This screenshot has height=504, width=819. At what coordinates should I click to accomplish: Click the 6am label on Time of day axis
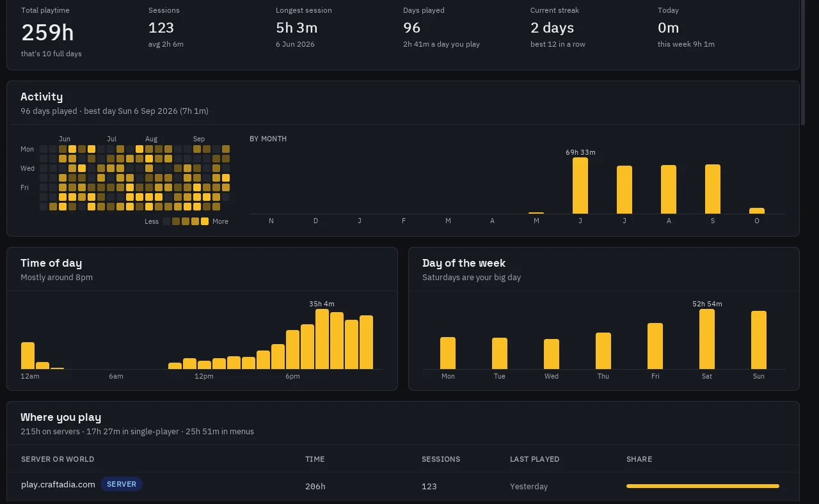(116, 376)
